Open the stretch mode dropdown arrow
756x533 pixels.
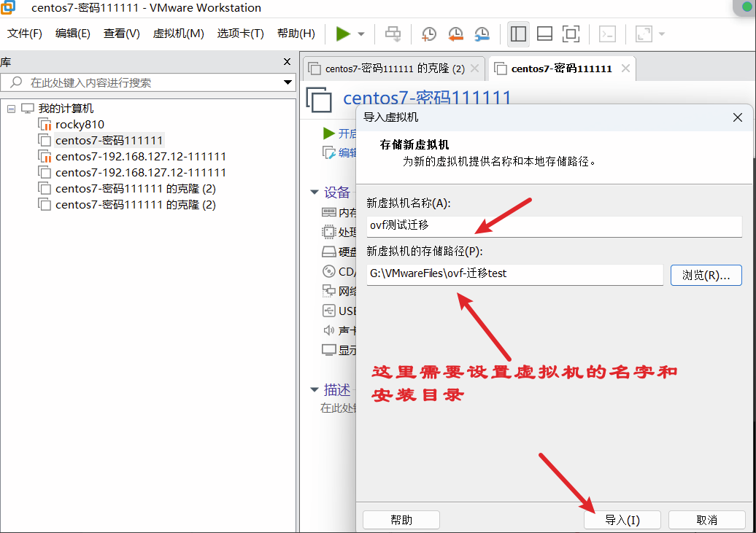661,34
